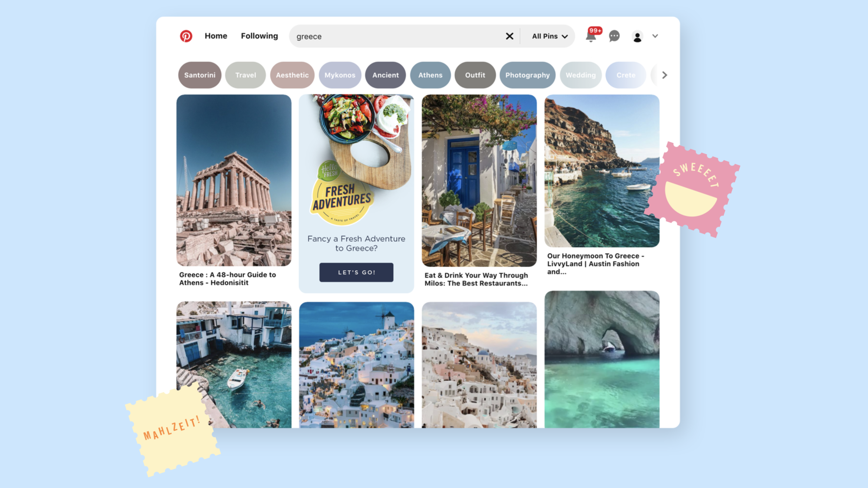This screenshot has height=488, width=868.
Task: Expand the account options chevron
Action: point(655,36)
